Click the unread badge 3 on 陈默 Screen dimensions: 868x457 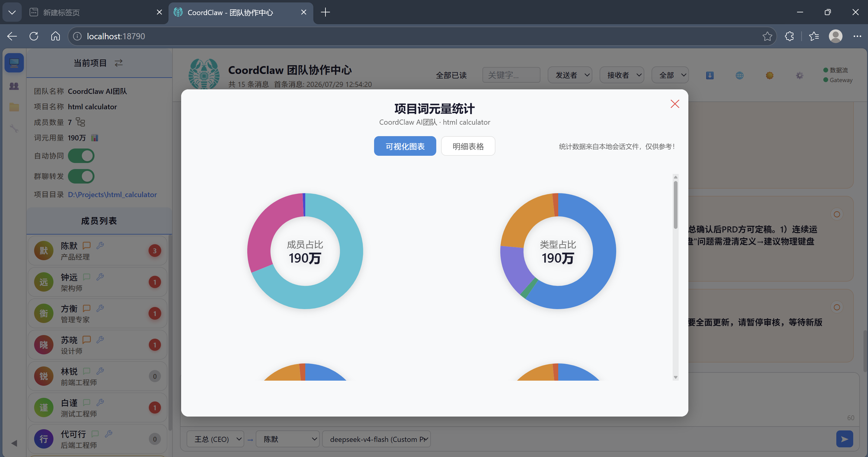155,251
